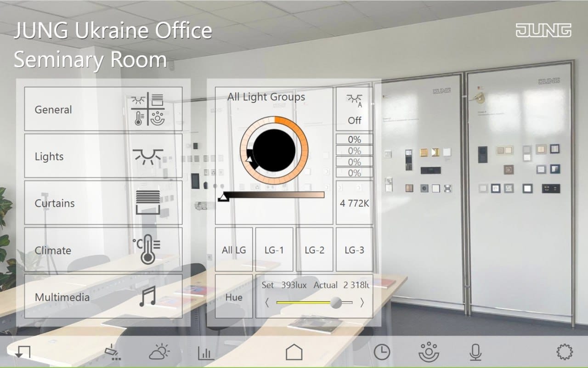Open Curtains using the blinds icon
Image resolution: width=588 pixels, height=368 pixels.
click(x=148, y=203)
